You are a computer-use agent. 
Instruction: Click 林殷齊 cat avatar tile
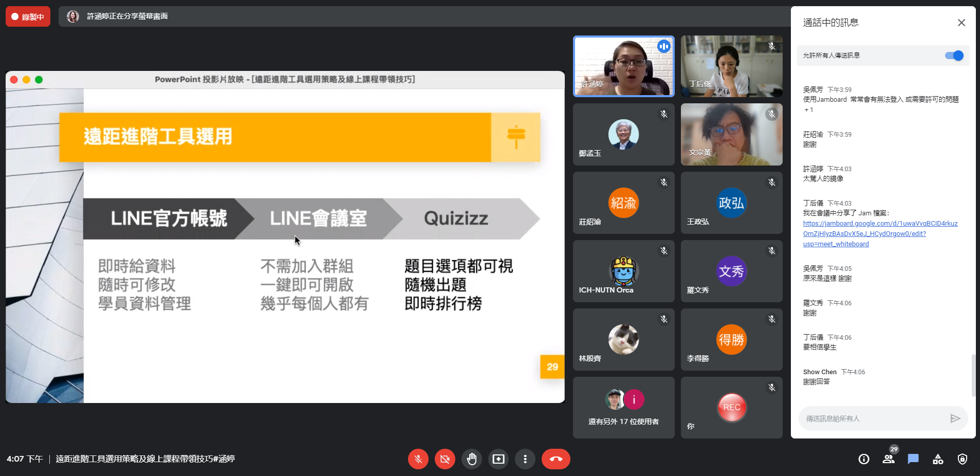(624, 339)
